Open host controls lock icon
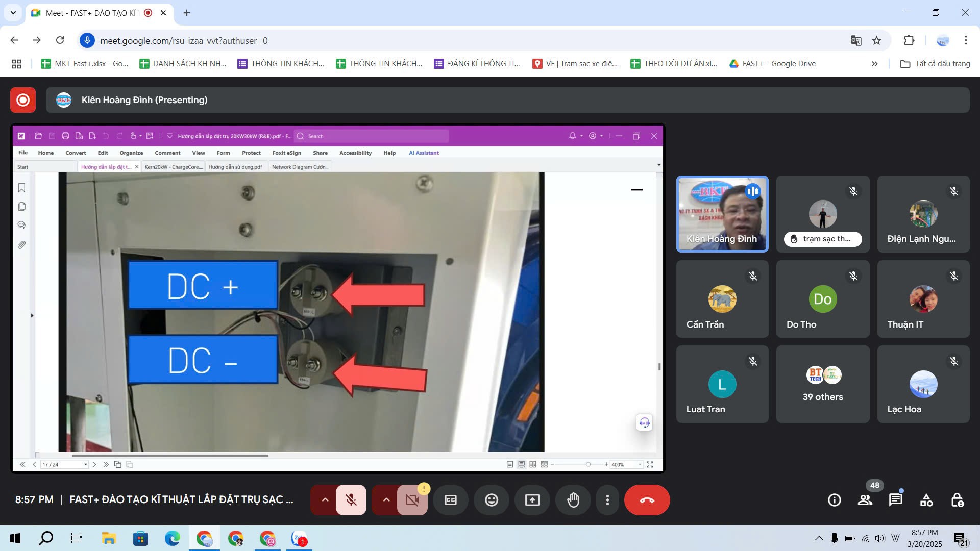The width and height of the screenshot is (980, 551). (x=958, y=500)
